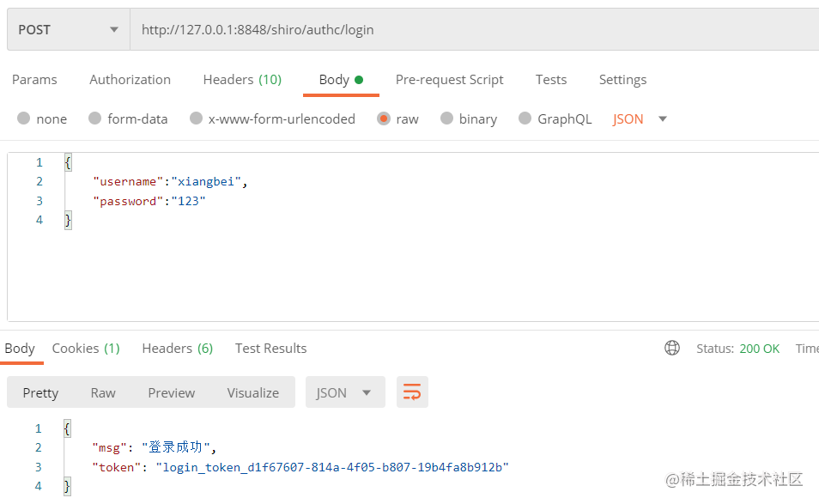
Task: Select the raw body radio button
Action: click(384, 118)
